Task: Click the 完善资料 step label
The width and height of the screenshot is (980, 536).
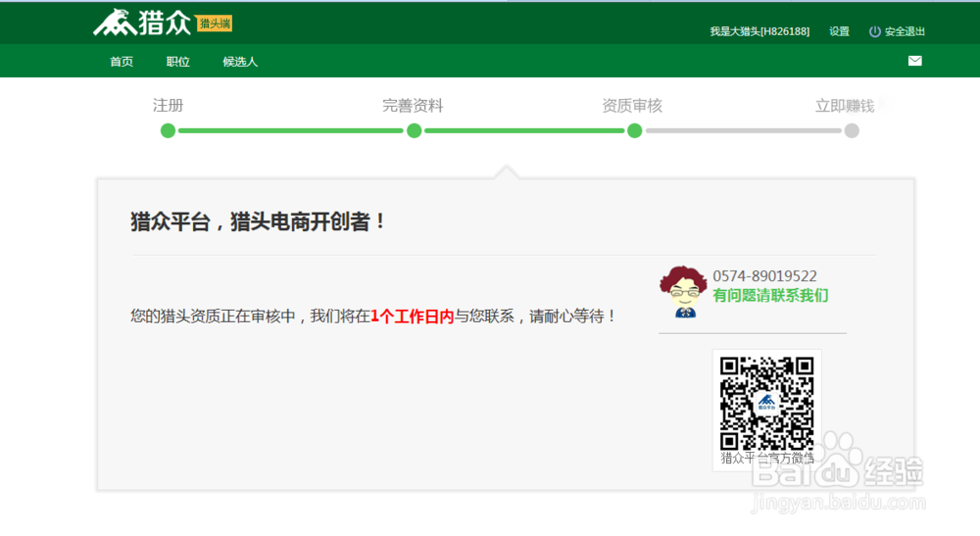Action: pyautogui.click(x=413, y=106)
